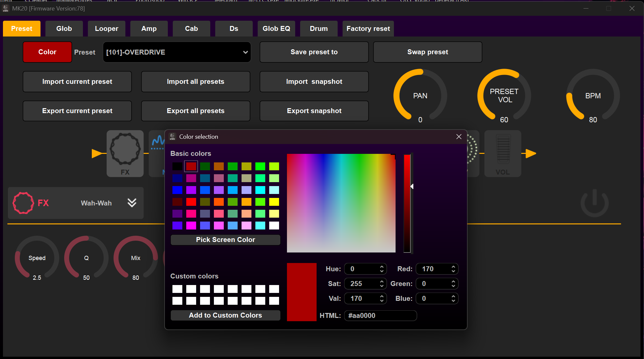Click the red FX ring icon
This screenshot has width=644, height=359.
click(x=23, y=203)
